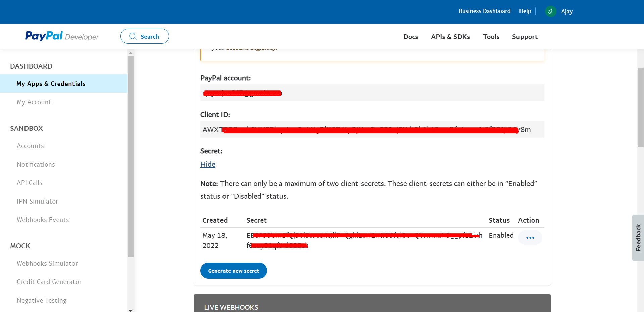Open Sandbox Accounts

(30, 146)
